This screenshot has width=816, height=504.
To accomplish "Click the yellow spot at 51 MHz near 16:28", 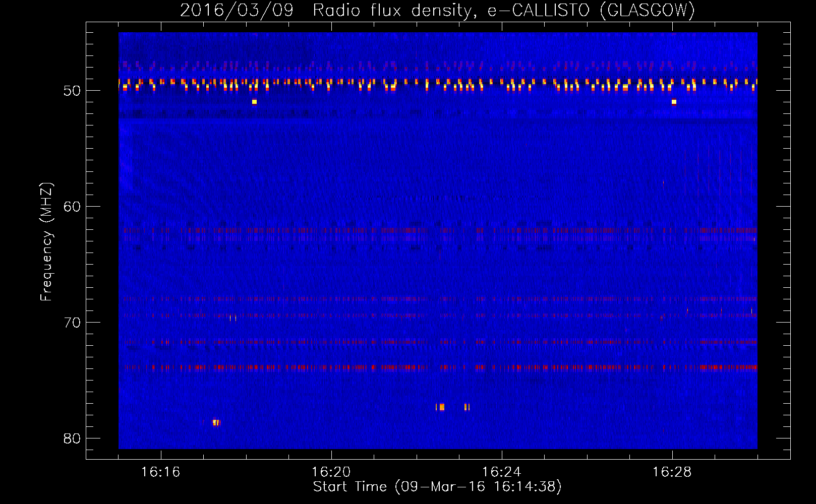I will pyautogui.click(x=674, y=102).
